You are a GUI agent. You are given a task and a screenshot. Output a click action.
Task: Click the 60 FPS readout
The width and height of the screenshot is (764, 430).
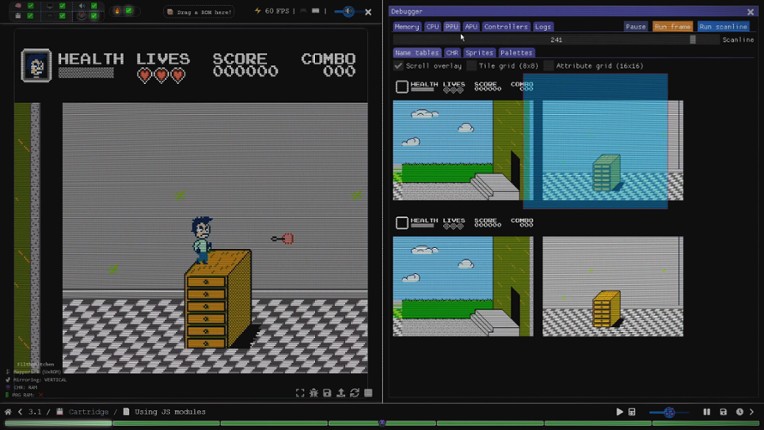point(277,11)
